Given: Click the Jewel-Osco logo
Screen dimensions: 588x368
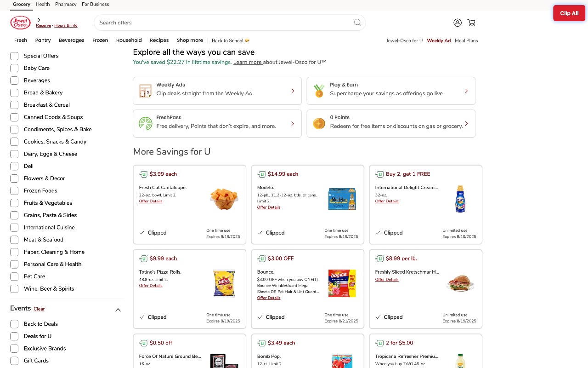Looking at the screenshot, I should (x=20, y=23).
